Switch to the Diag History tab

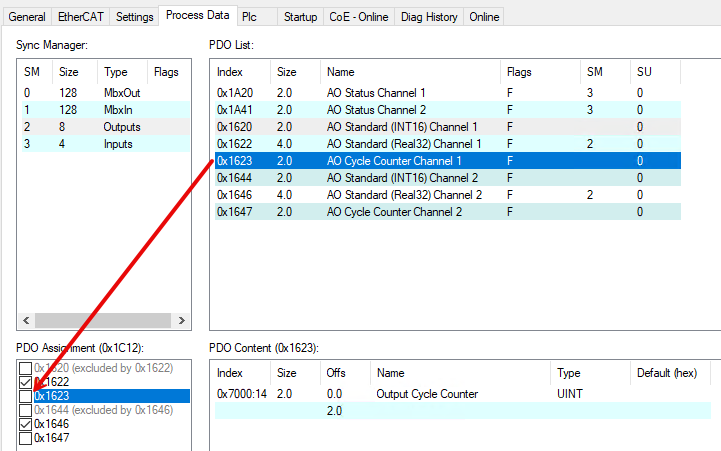coord(431,17)
